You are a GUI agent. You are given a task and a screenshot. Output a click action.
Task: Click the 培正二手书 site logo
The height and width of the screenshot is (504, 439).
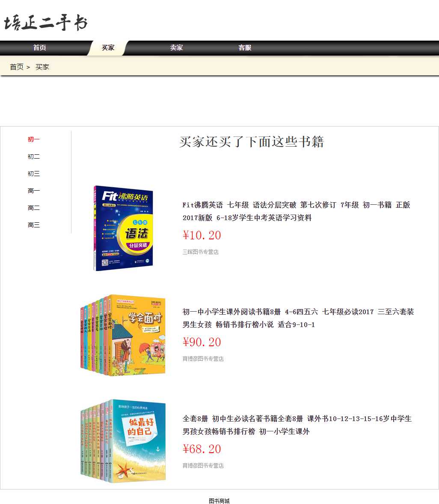pyautogui.click(x=46, y=23)
